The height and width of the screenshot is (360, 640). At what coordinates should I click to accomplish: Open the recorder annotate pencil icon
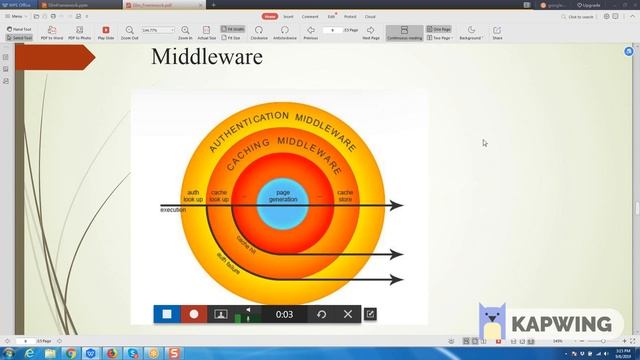click(x=370, y=314)
